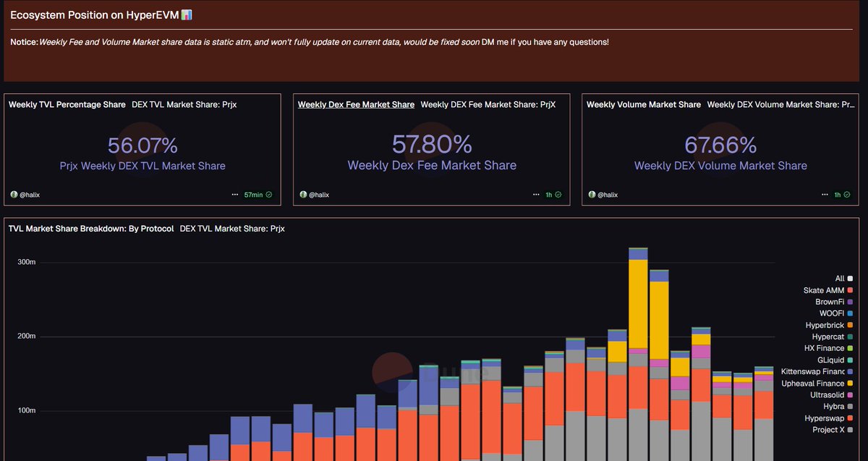The width and height of the screenshot is (868, 461).
Task: Open the ellipsis menu on Weekly Volume panel
Action: click(824, 194)
